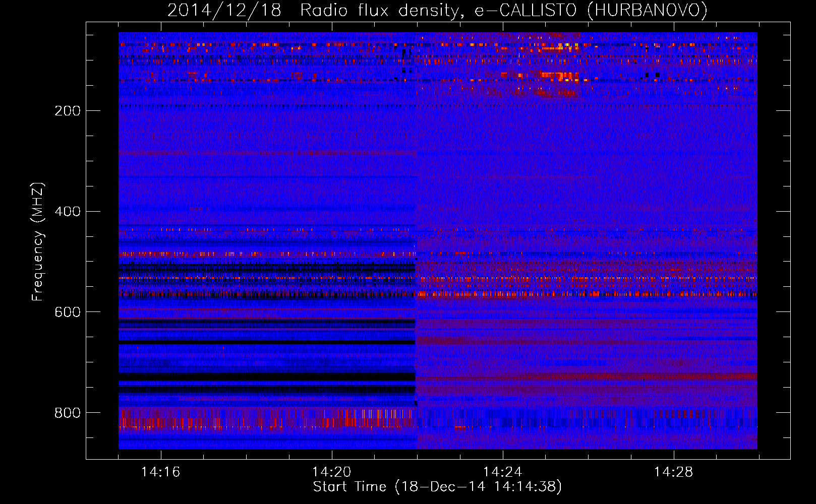Click the "Frequency (MHZ)" axis label

38,242
